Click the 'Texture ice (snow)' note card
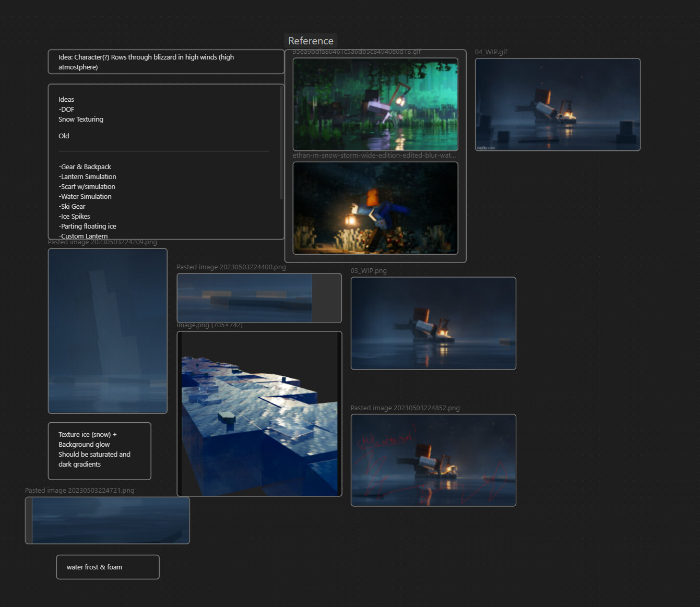The height and width of the screenshot is (607, 700). coord(99,450)
